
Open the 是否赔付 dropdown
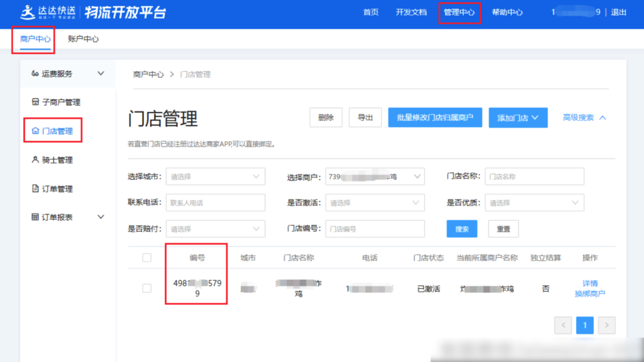[x=215, y=228]
